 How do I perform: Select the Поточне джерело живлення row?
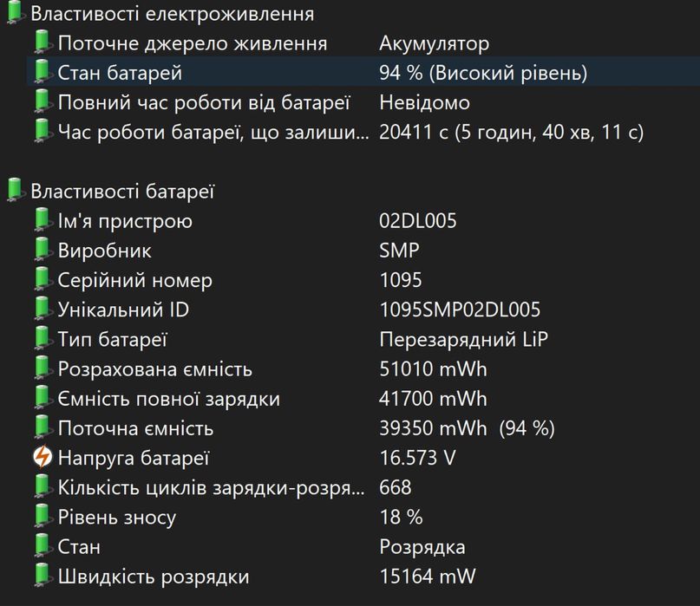[192, 43]
